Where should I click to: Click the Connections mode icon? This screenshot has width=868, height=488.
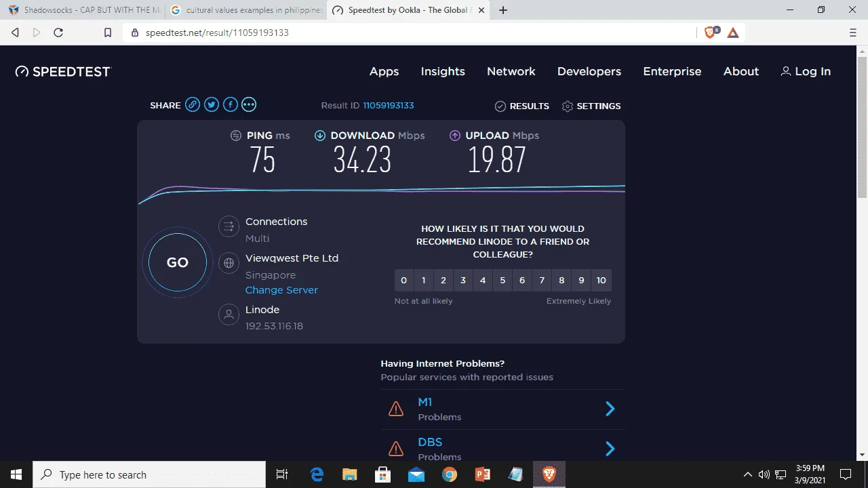[x=229, y=226]
